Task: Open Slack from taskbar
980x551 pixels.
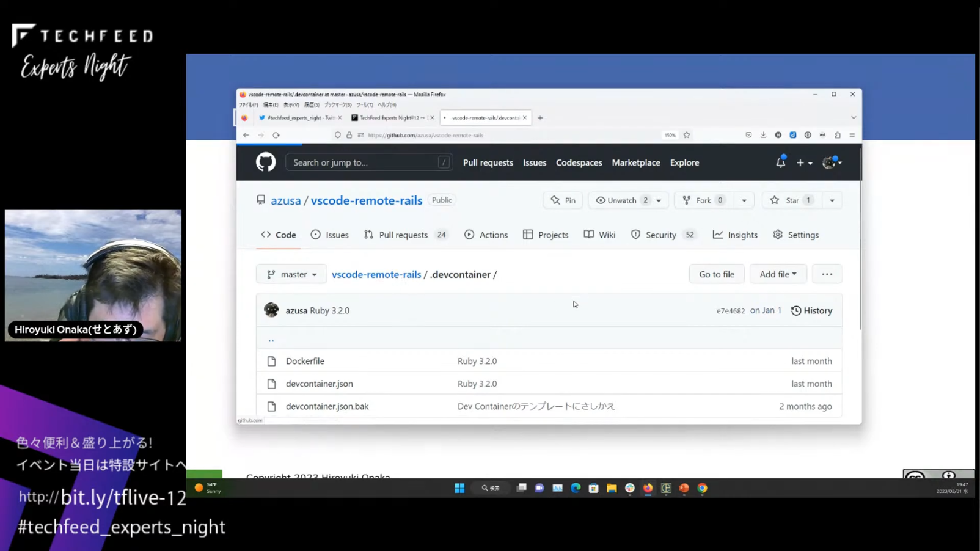Action: coord(630,488)
